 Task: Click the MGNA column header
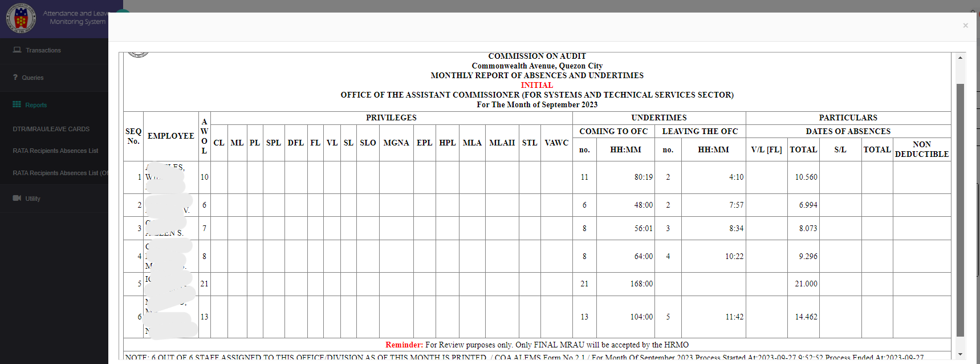tap(396, 143)
